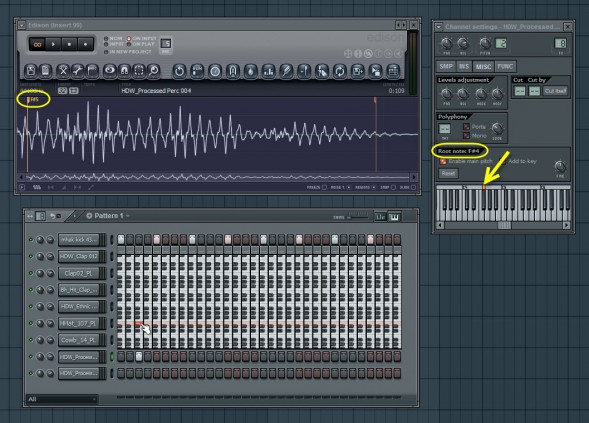Activate the first step of the mhak kick row
This screenshot has height=423, width=589.
[x=121, y=239]
